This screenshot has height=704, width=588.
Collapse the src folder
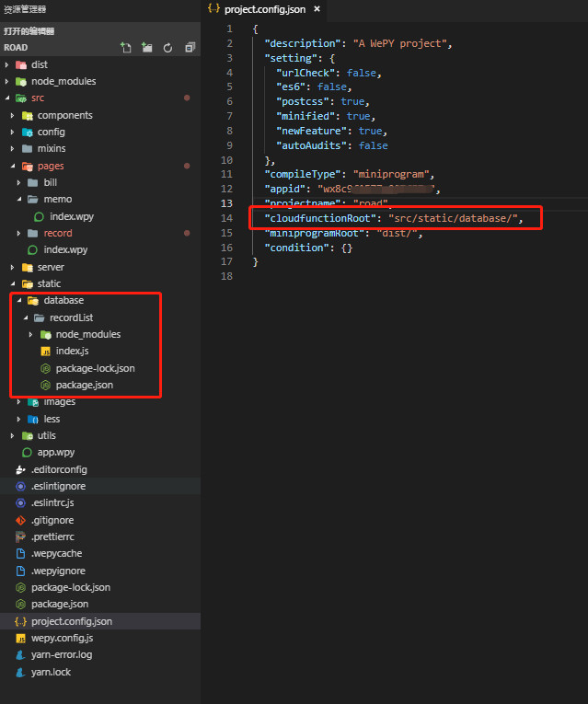[x=37, y=98]
